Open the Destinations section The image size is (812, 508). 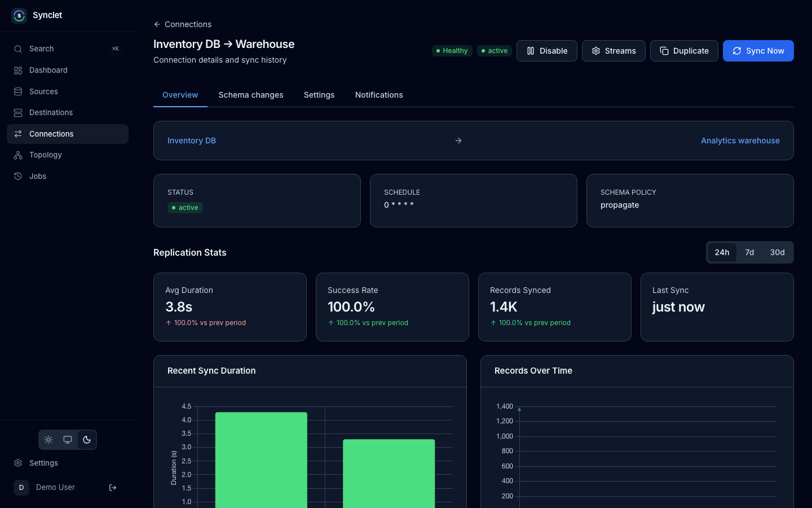point(68,113)
